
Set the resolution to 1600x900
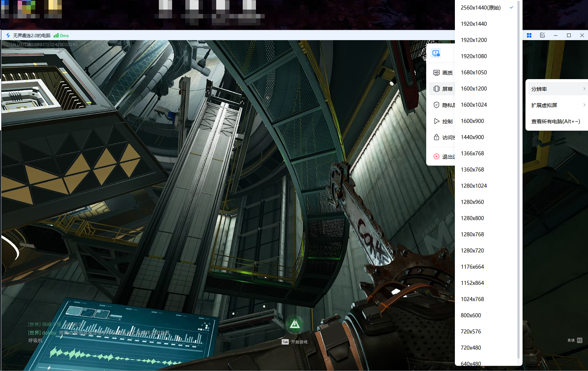pos(472,121)
